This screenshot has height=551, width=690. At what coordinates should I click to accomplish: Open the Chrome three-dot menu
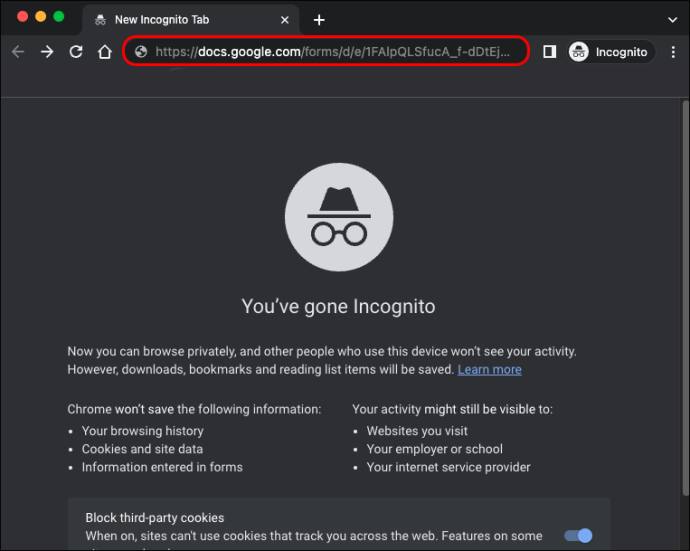point(673,52)
